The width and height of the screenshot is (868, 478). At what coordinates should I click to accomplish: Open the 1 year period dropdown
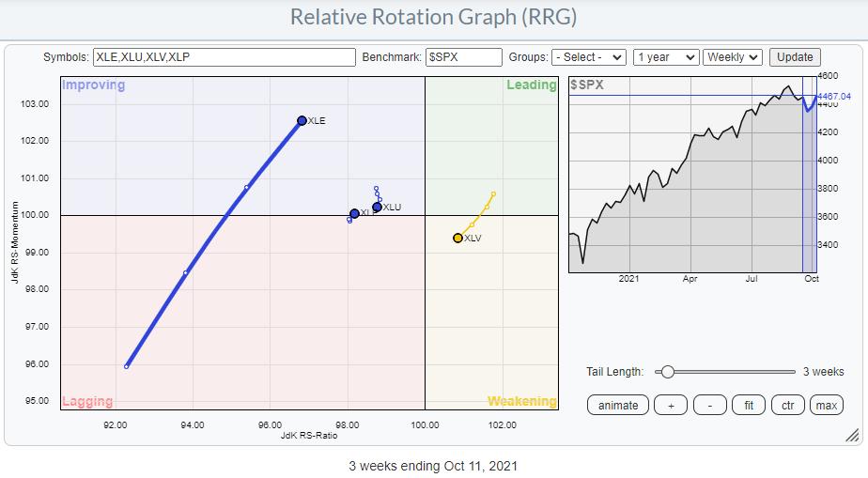click(665, 57)
